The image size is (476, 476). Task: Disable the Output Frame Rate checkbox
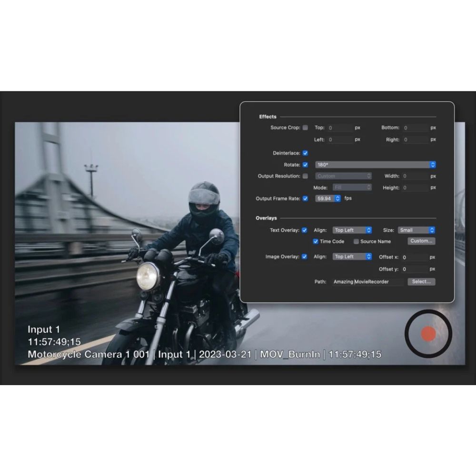(305, 198)
